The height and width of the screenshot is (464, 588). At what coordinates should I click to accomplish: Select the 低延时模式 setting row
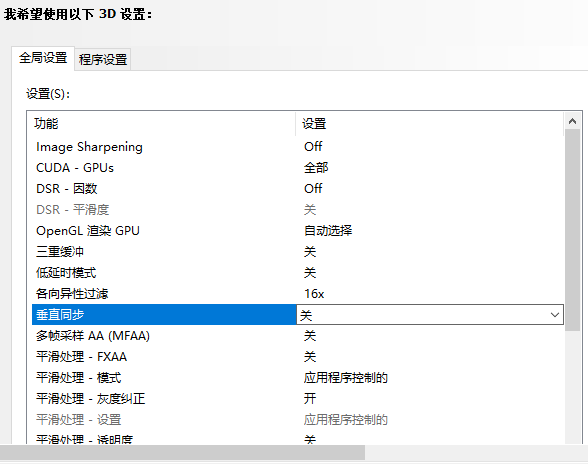pyautogui.click(x=298, y=273)
